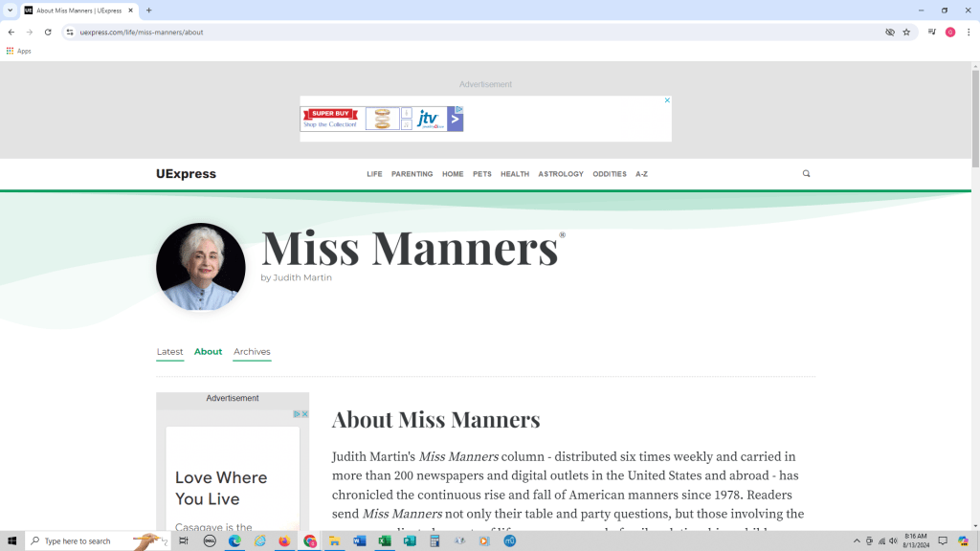The image size is (980, 551).
Task: Open the media controls icon in the toolbar
Action: 931,32
